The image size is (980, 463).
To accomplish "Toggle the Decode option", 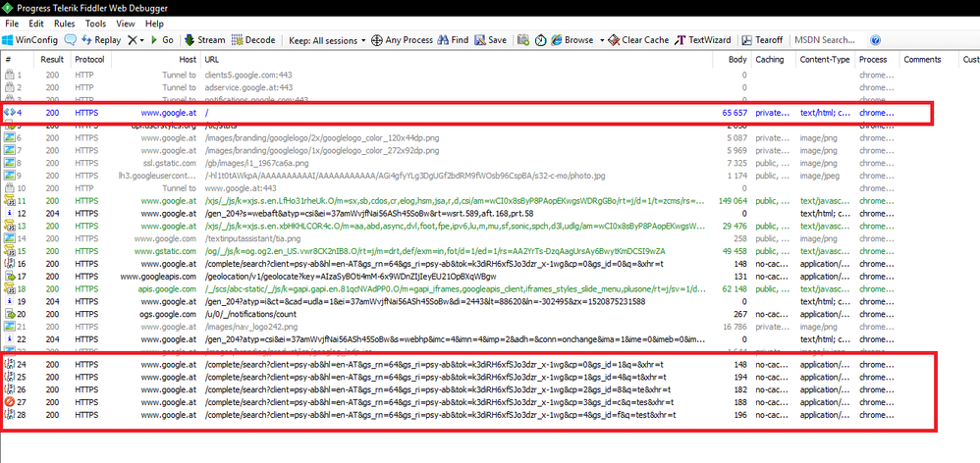I will [253, 40].
